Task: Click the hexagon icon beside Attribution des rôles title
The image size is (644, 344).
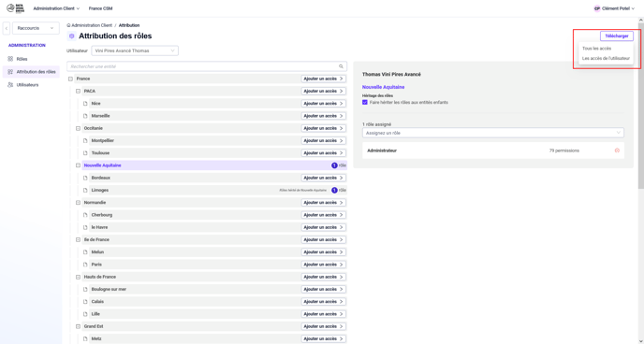Action: 71,36
